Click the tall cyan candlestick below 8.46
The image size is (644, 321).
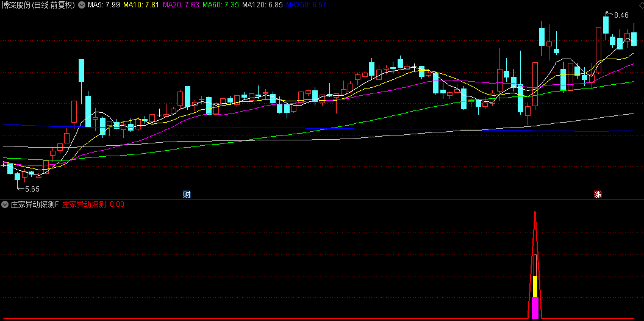pyautogui.click(x=606, y=24)
